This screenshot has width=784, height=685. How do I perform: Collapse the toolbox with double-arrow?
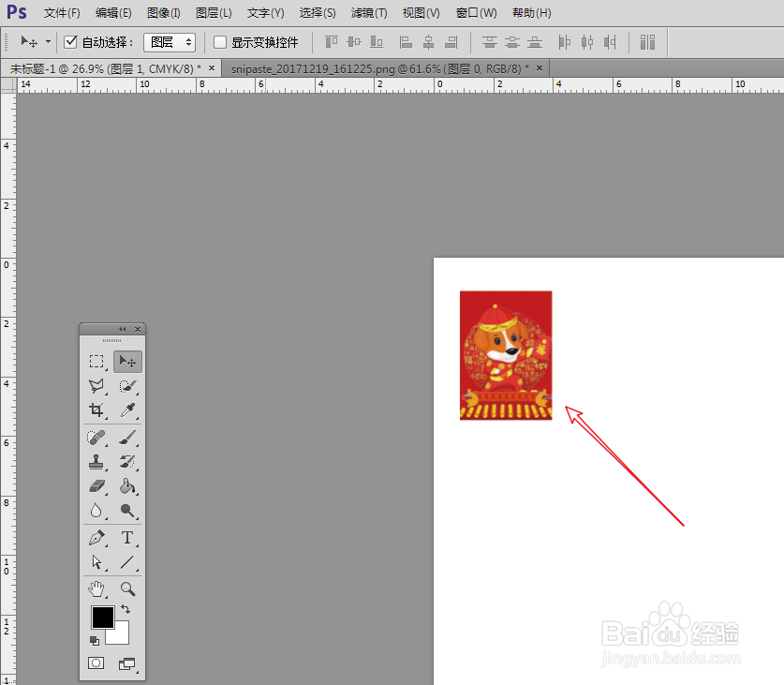tap(122, 329)
